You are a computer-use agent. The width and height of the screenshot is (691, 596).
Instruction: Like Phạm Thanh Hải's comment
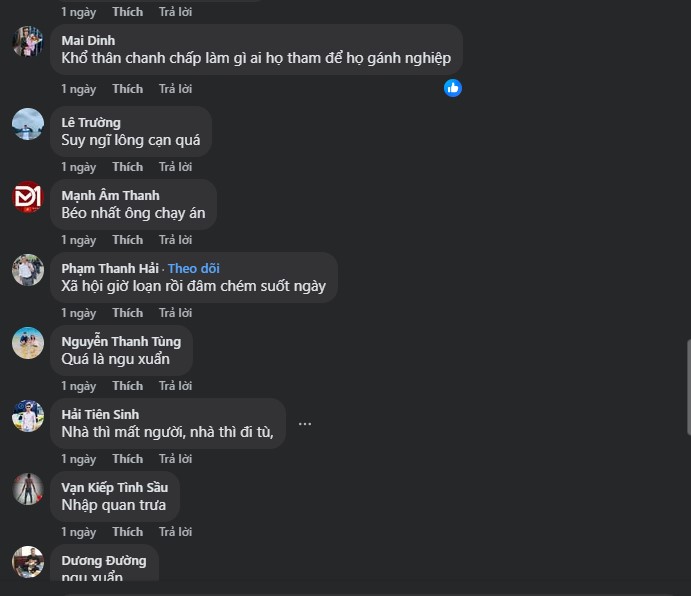point(127,313)
